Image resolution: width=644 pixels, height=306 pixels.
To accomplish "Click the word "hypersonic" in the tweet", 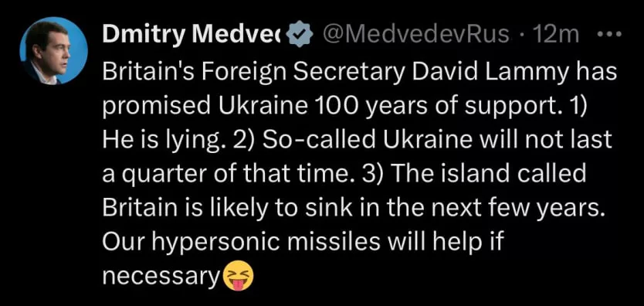I will [215, 245].
